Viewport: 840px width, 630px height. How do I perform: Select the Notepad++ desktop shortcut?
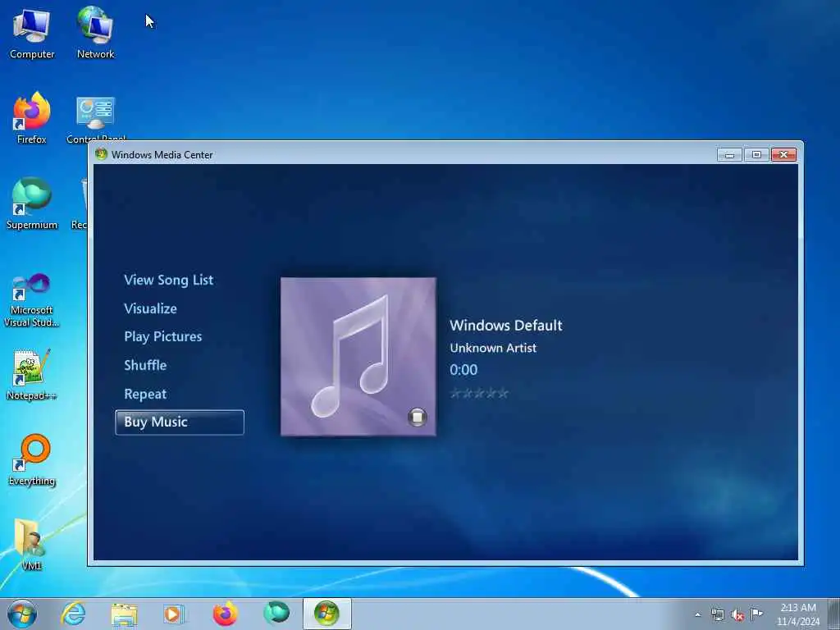pos(32,374)
